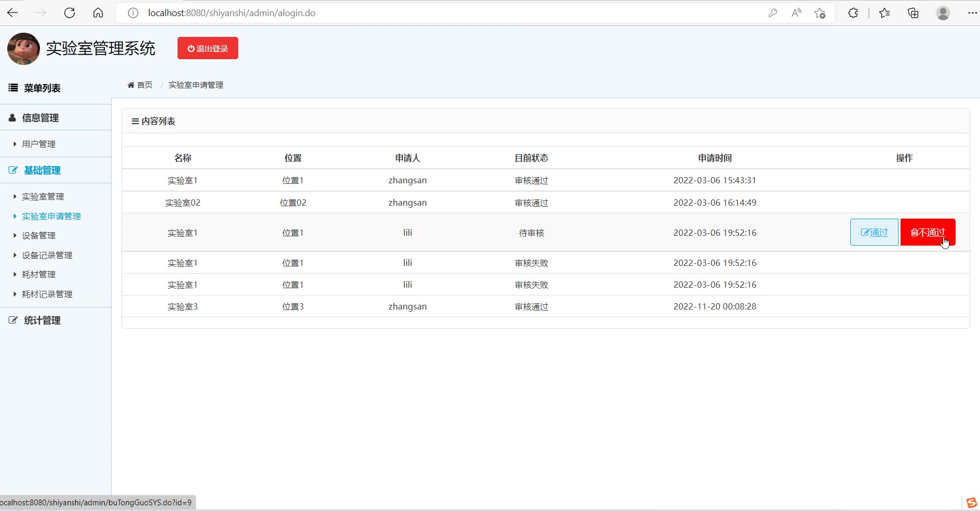Go to 首页 via breadcrumb link
The image size is (980, 511).
pos(144,85)
